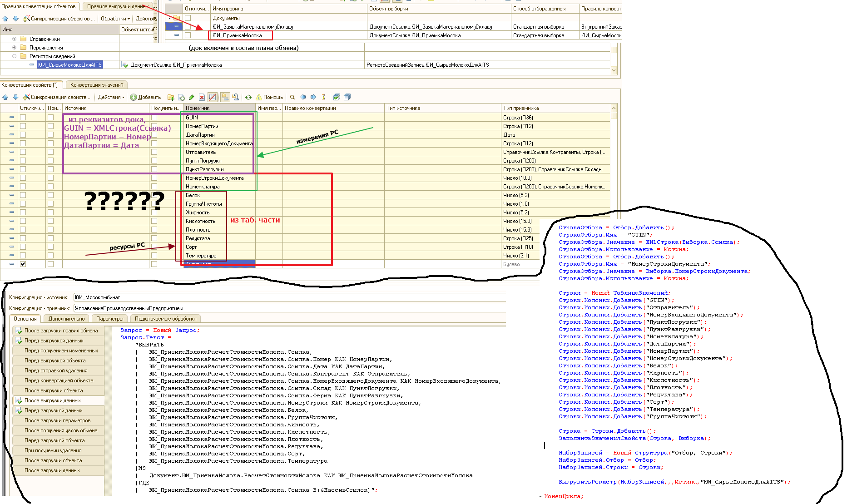
Task: Add new group folder icon
Action: pos(171,97)
